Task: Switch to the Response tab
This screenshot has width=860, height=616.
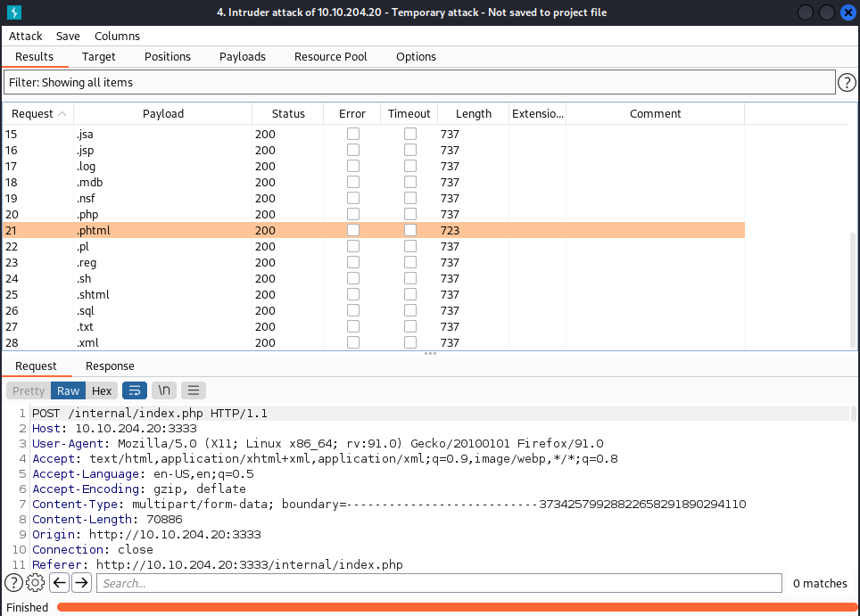Action: (110, 365)
